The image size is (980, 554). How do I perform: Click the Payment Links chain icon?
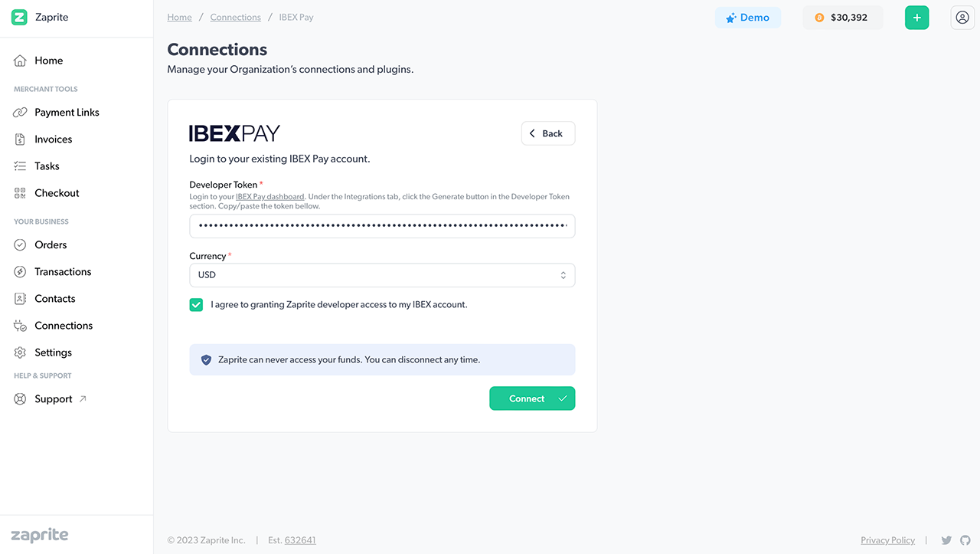coord(20,113)
